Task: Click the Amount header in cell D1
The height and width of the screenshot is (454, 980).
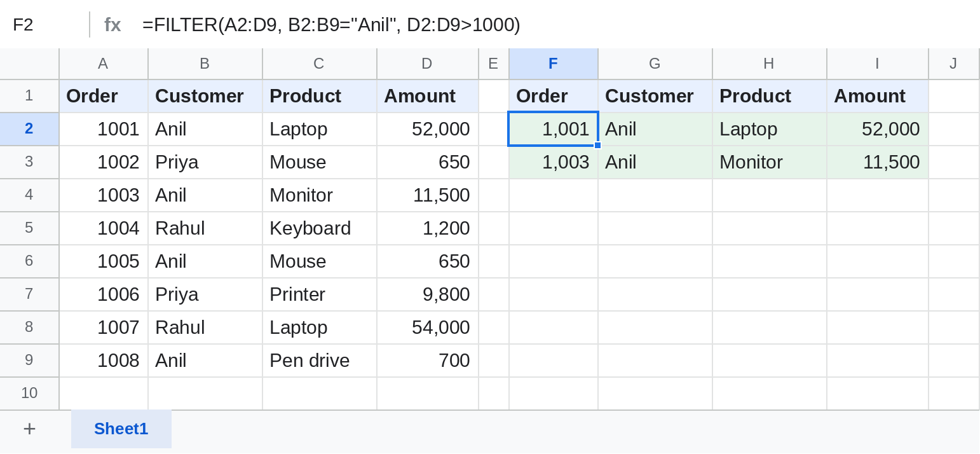Action: (428, 96)
